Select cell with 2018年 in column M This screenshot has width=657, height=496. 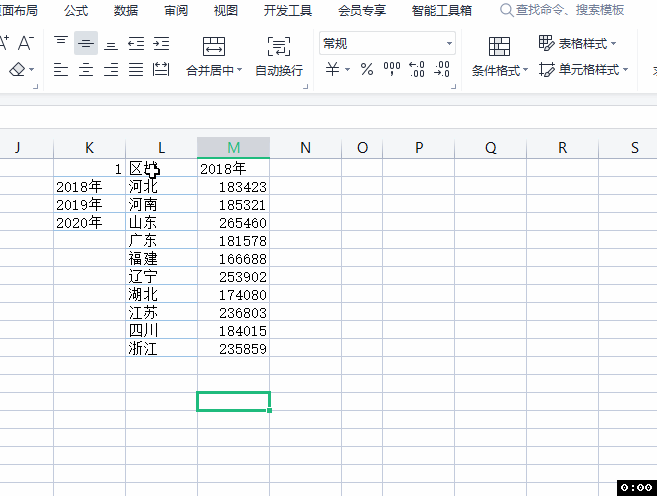coord(233,168)
